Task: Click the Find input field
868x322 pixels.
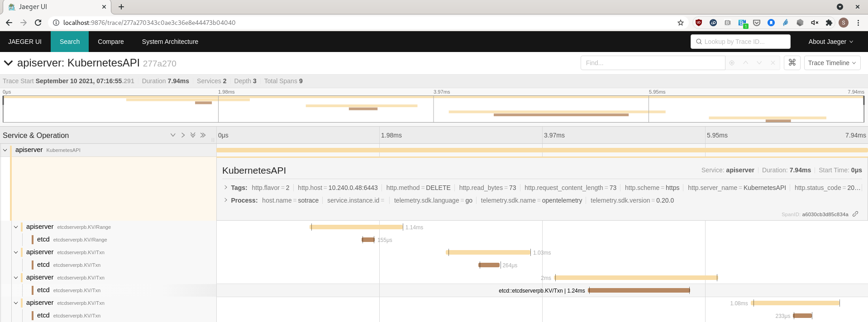Action: click(653, 63)
